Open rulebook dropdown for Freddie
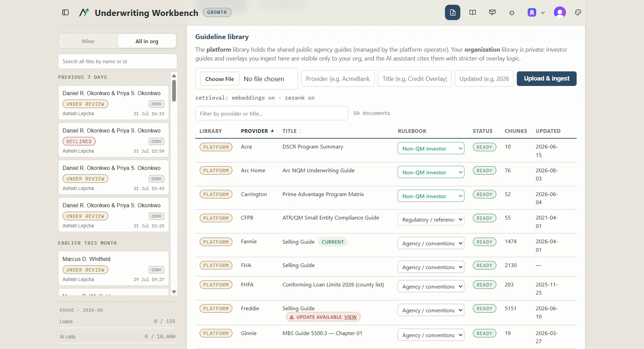The width and height of the screenshot is (644, 349). (431, 310)
